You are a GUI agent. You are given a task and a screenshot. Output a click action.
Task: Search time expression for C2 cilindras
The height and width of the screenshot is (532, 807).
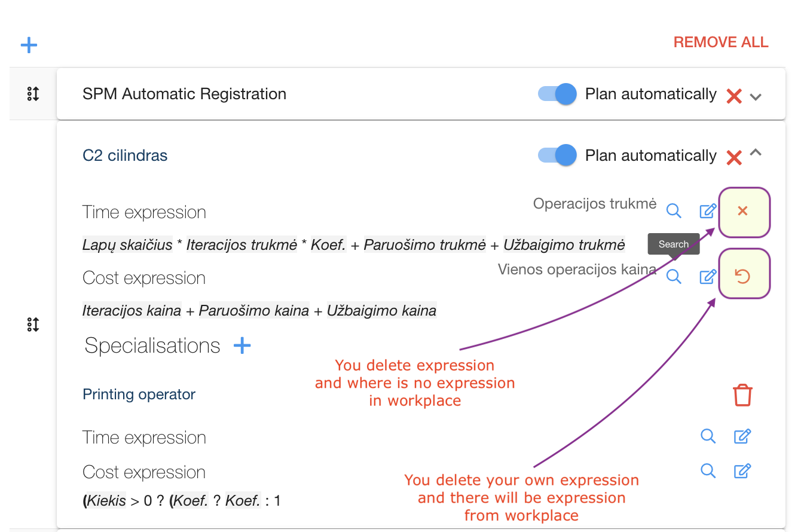click(674, 211)
